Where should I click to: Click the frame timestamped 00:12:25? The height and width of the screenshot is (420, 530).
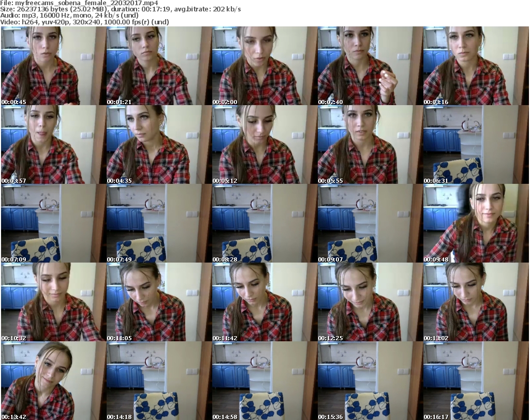pyautogui.click(x=370, y=302)
